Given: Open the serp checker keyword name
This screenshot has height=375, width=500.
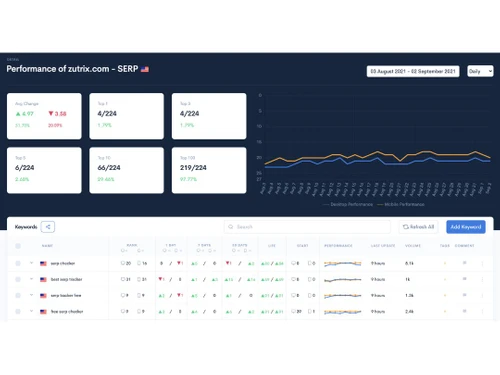Looking at the screenshot, I should point(63,263).
